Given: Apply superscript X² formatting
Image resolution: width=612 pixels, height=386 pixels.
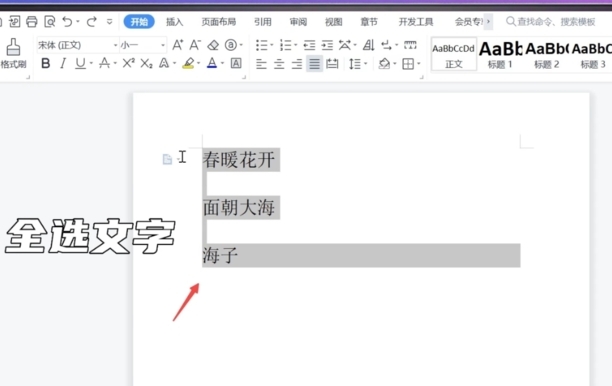Looking at the screenshot, I should (129, 63).
